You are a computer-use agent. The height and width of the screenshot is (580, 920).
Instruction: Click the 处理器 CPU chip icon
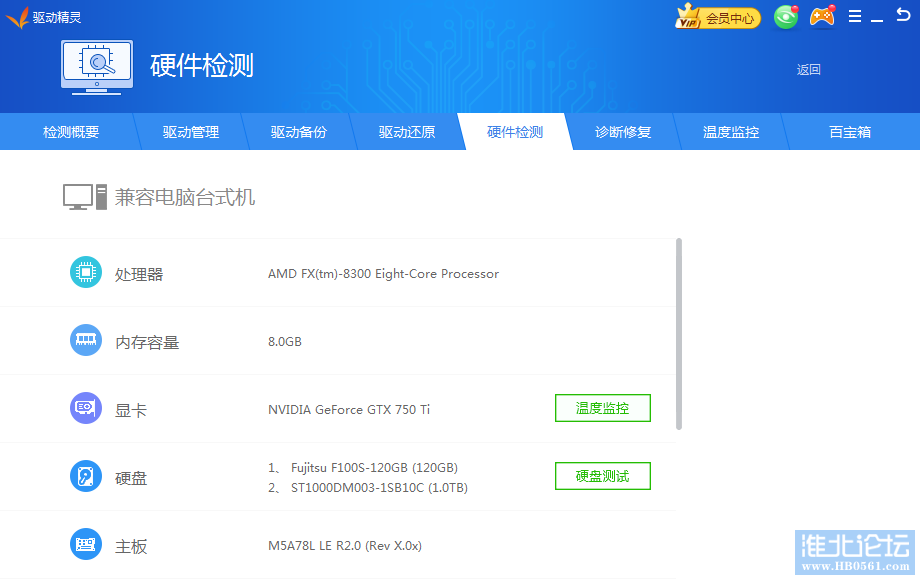pyautogui.click(x=86, y=272)
